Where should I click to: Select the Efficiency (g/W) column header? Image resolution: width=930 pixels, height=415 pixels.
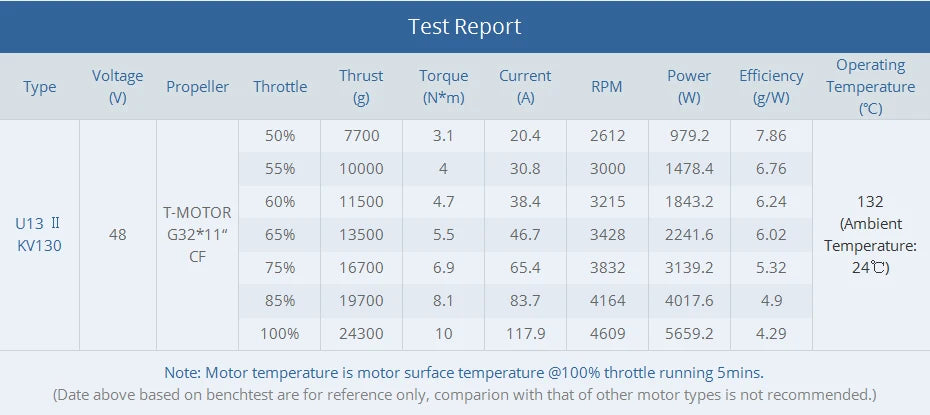tap(771, 86)
